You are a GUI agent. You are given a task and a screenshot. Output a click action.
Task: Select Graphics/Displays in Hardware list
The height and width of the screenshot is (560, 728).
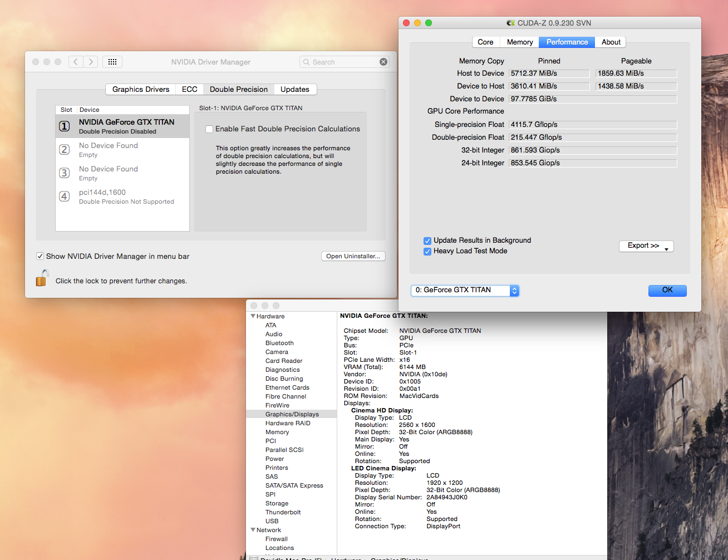pos(292,414)
